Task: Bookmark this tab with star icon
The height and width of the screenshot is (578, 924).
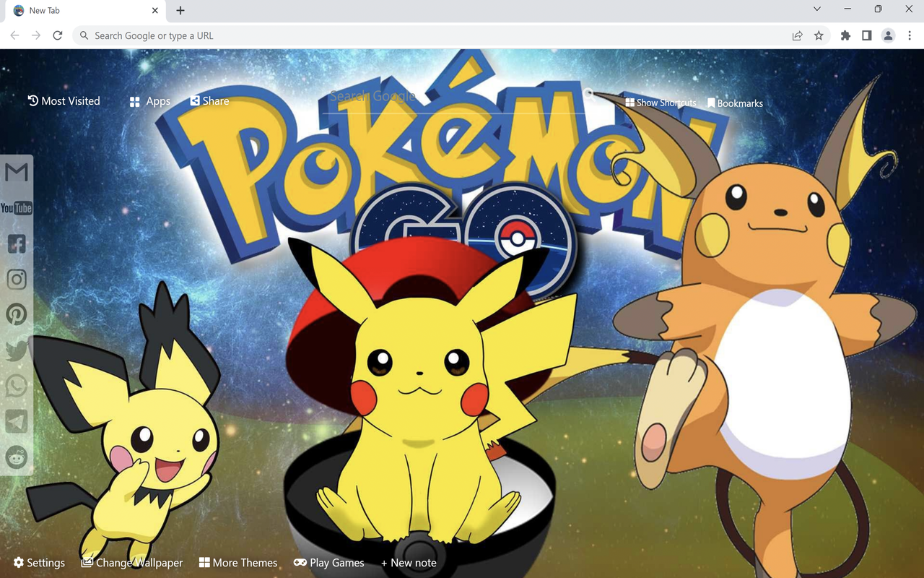Action: point(819,35)
